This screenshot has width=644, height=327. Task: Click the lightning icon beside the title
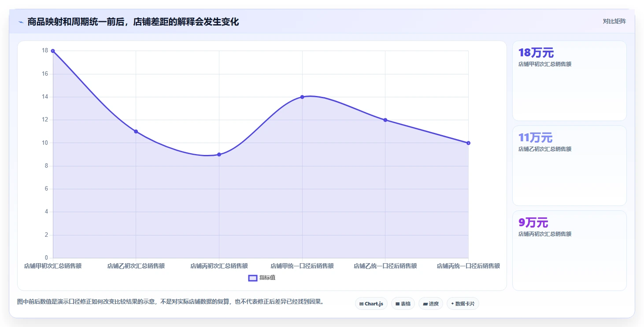click(x=21, y=22)
